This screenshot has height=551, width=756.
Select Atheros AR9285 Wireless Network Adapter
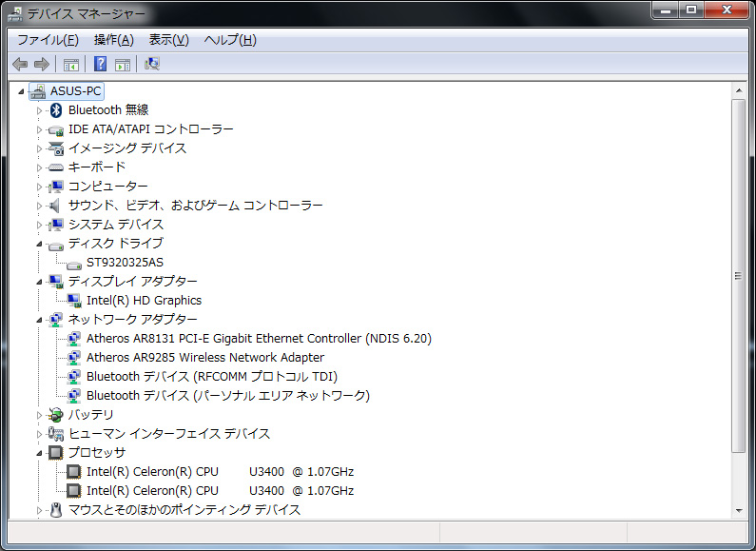point(204,358)
